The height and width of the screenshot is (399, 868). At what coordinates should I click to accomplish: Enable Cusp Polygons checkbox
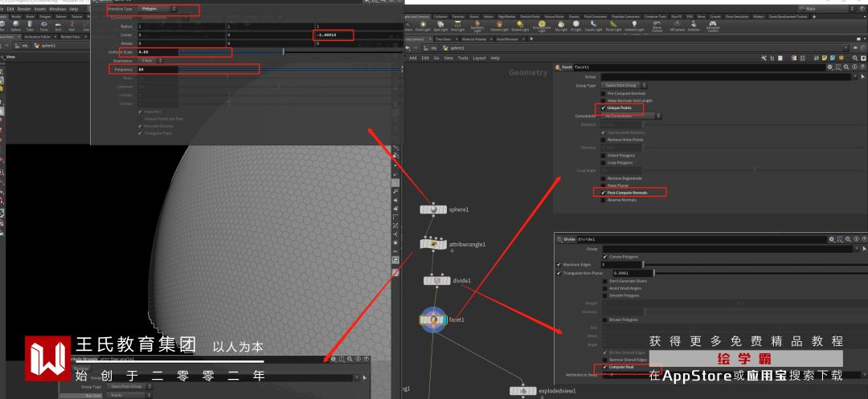point(604,163)
